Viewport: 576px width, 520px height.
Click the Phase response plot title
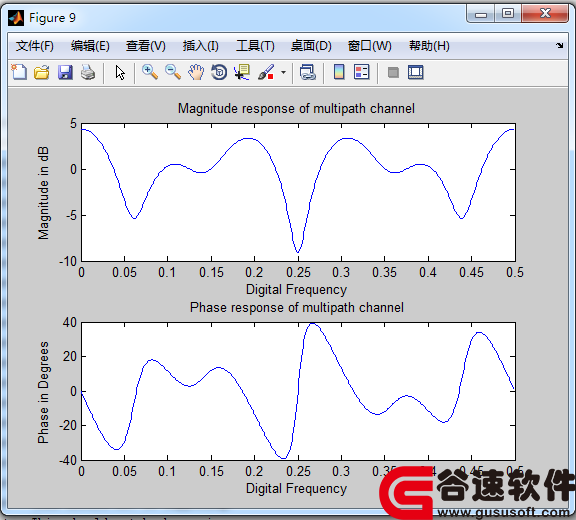[296, 307]
